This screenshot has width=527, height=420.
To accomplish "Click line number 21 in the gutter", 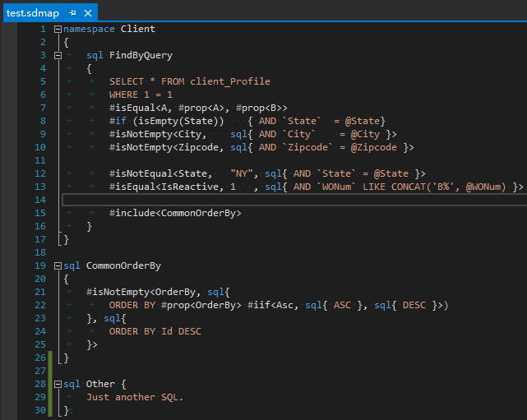I will [41, 293].
